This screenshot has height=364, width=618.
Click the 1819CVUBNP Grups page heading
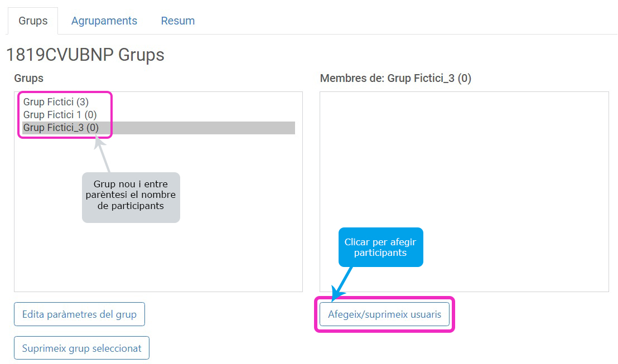85,55
